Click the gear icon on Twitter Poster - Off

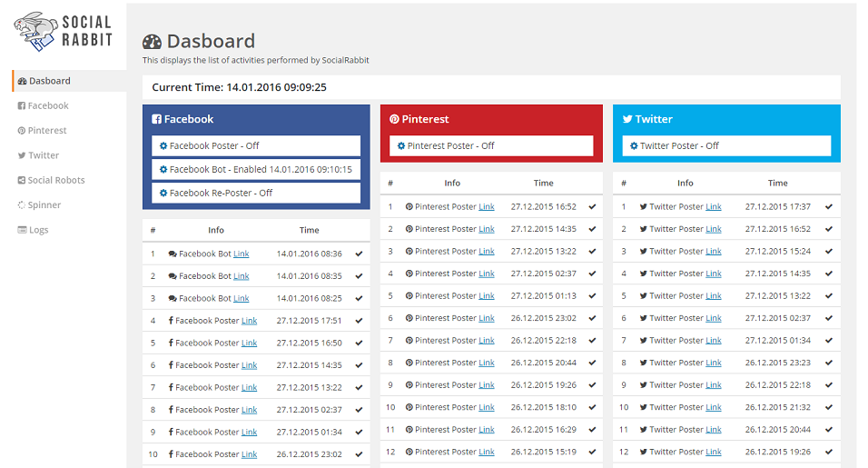point(634,146)
